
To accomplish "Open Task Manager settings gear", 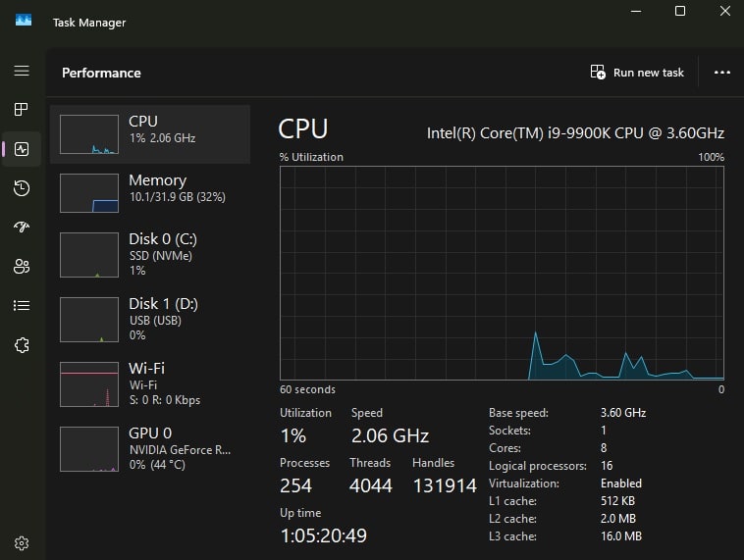I will 22,543.
